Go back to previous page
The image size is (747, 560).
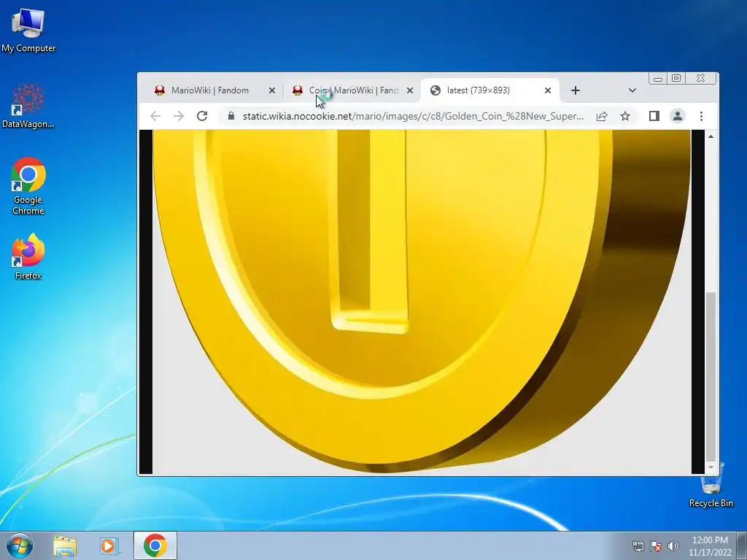[155, 116]
